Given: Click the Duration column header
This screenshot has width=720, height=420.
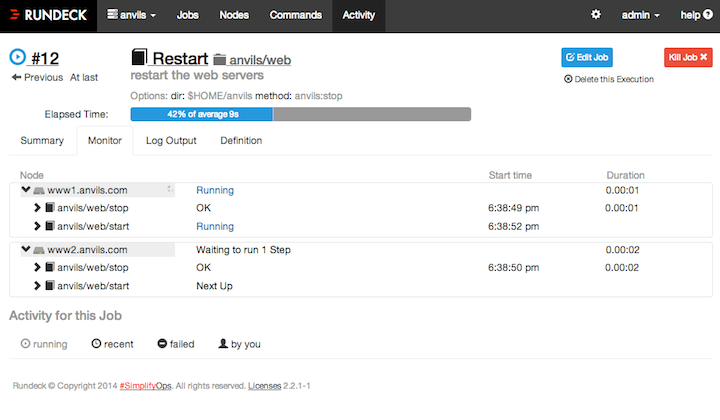Looking at the screenshot, I should pyautogui.click(x=625, y=175).
